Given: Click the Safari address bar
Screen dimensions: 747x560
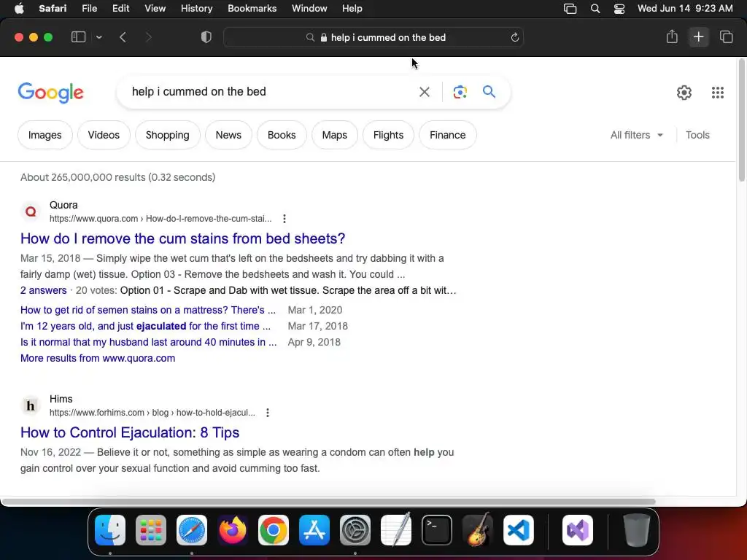Looking at the screenshot, I should (x=373, y=37).
